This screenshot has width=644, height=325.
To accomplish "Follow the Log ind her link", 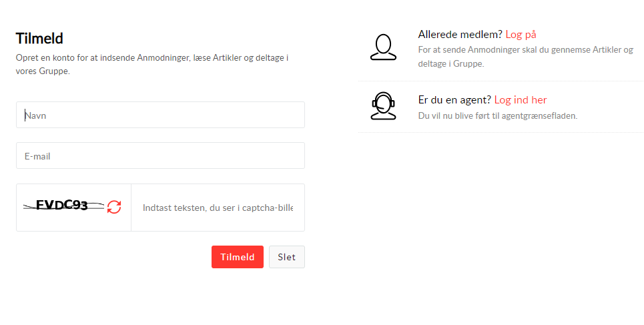I will pyautogui.click(x=520, y=100).
